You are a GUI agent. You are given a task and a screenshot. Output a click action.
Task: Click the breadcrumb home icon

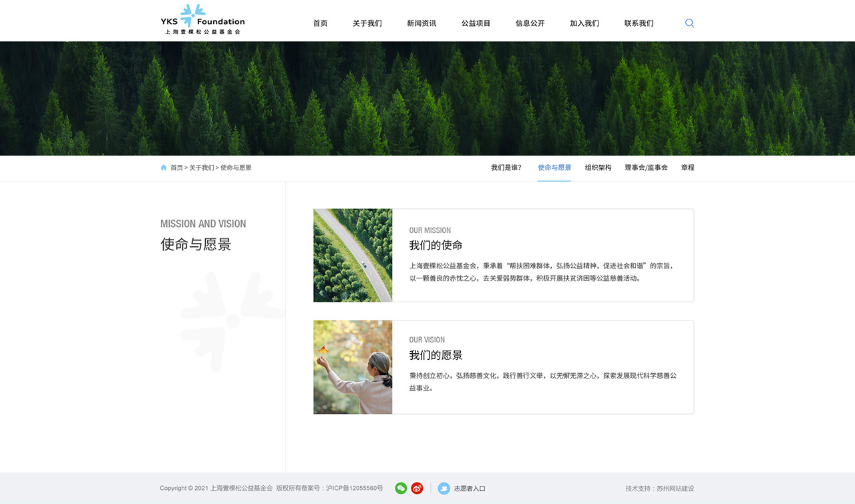(x=164, y=168)
